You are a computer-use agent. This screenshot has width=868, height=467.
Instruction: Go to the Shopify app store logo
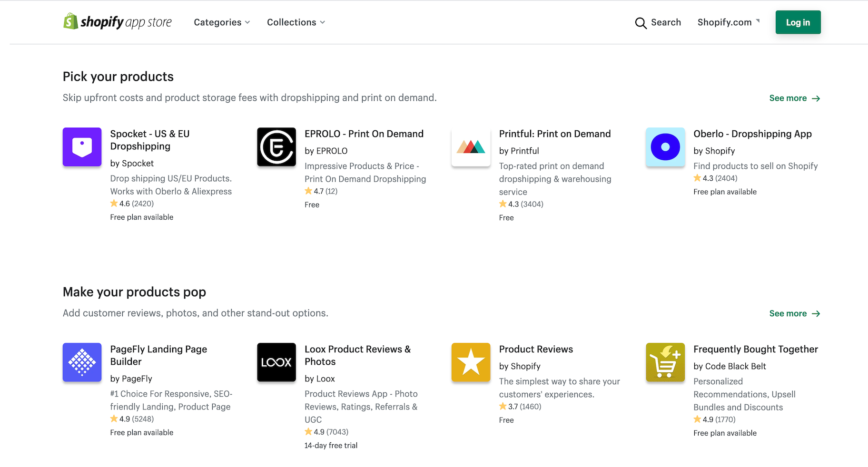point(118,22)
